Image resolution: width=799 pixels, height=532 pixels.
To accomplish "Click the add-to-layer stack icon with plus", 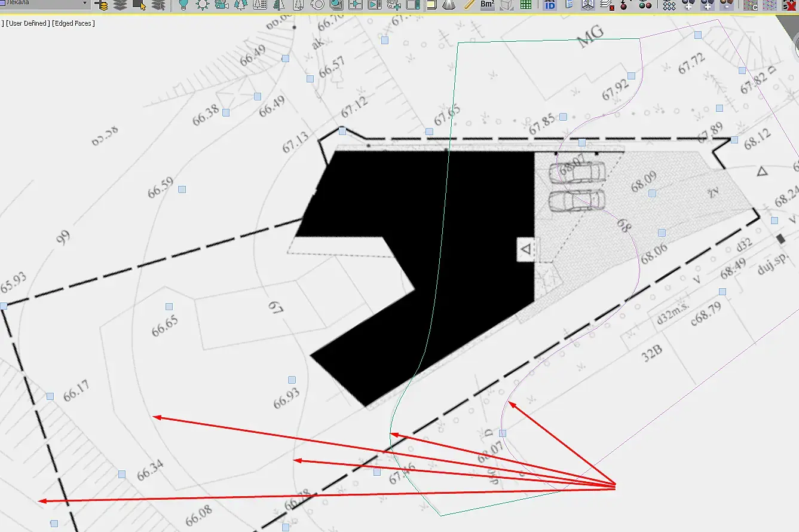I will coord(102,5).
